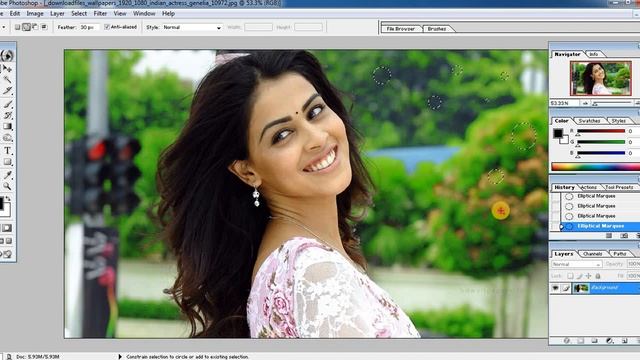Viewport: 640px width, 360px height.
Task: Click the G green channel slider
Action: click(x=601, y=142)
